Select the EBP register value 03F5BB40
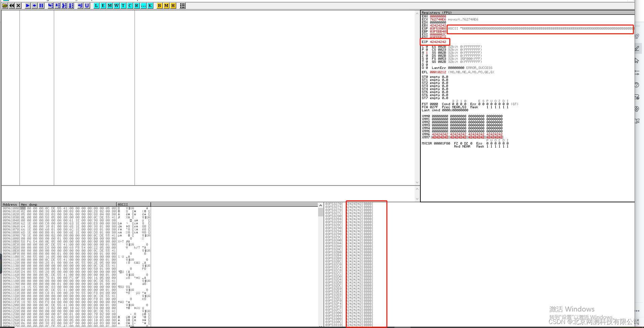The width and height of the screenshot is (644, 328). tap(438, 32)
